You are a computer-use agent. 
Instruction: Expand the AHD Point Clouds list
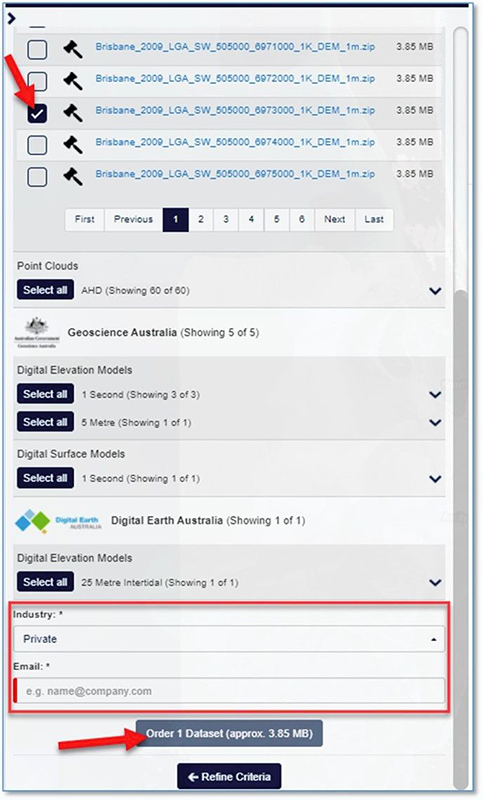(435, 291)
